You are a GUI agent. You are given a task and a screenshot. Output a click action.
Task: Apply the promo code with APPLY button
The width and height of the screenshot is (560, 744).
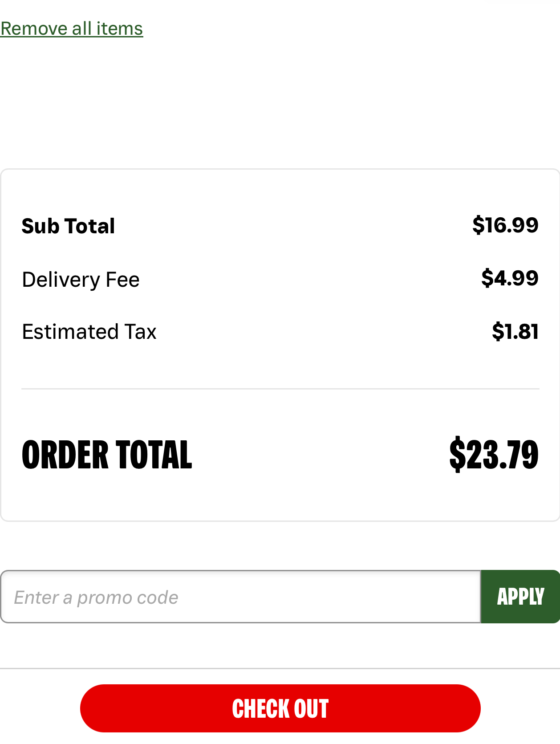pyautogui.click(x=520, y=597)
